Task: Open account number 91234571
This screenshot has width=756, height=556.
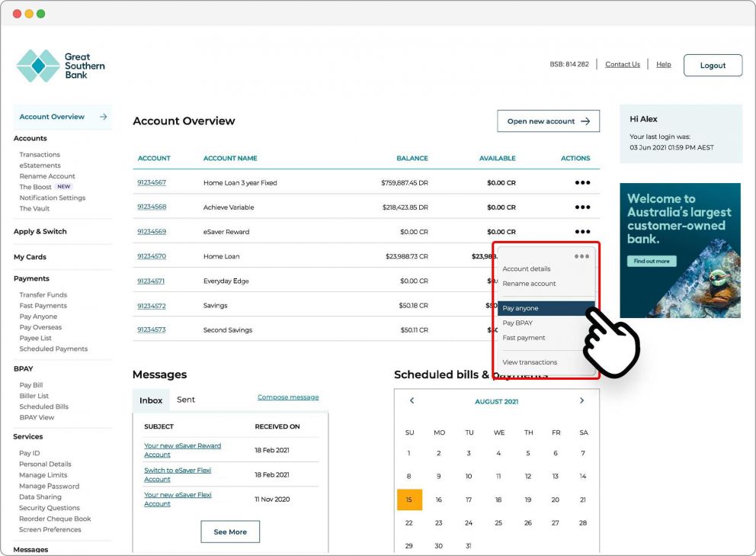Action: pyautogui.click(x=151, y=281)
